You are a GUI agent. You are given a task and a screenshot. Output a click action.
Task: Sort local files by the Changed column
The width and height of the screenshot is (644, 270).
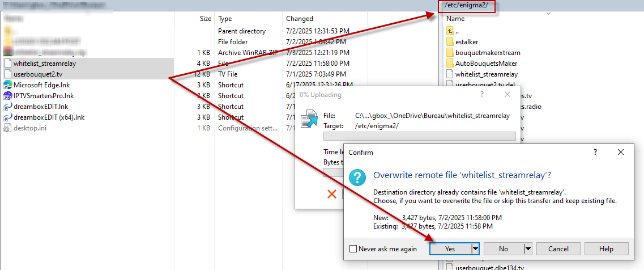[x=300, y=19]
